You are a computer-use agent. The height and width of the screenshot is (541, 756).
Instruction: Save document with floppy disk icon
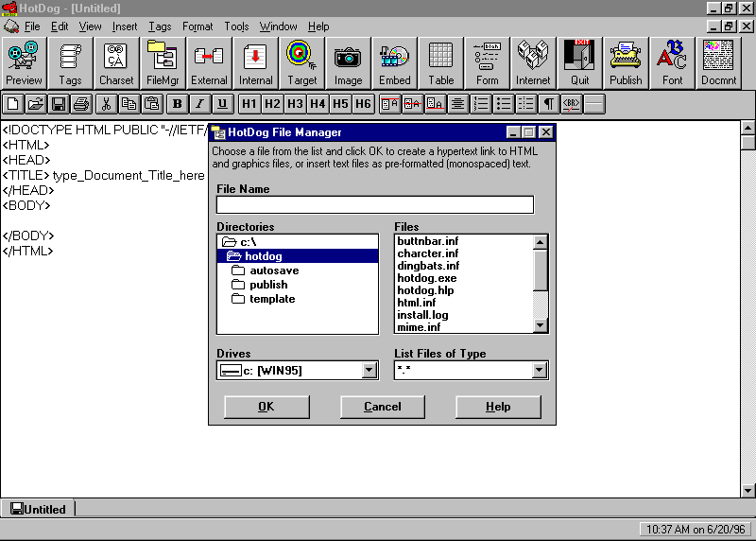click(x=59, y=104)
